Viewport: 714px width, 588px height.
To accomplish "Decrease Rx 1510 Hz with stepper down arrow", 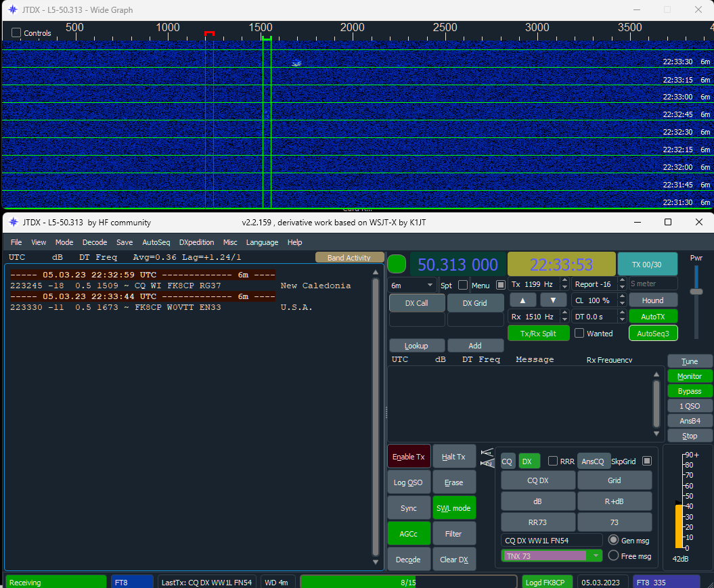I will click(x=564, y=320).
